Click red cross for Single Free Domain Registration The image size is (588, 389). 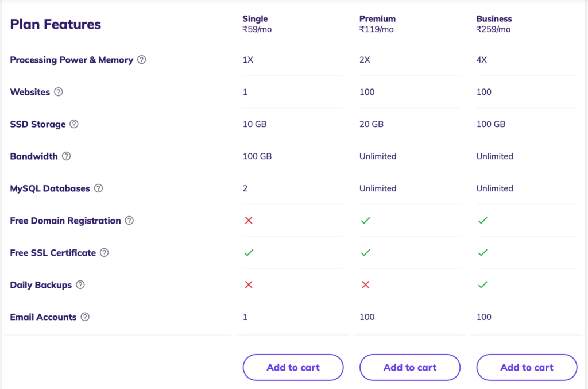pyautogui.click(x=249, y=221)
